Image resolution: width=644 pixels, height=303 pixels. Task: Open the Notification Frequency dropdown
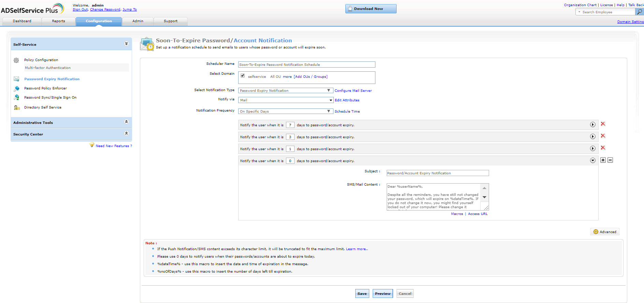tap(285, 111)
